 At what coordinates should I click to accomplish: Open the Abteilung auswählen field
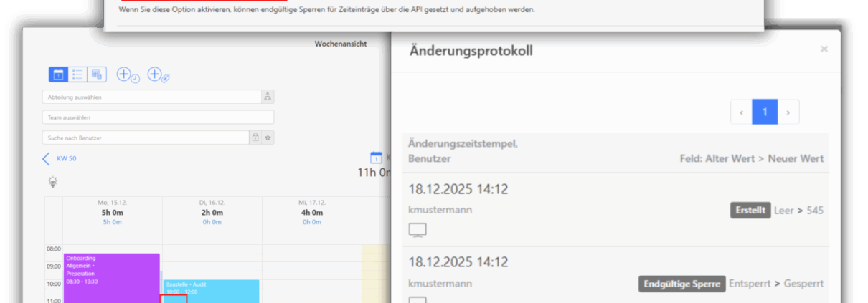coord(152,97)
